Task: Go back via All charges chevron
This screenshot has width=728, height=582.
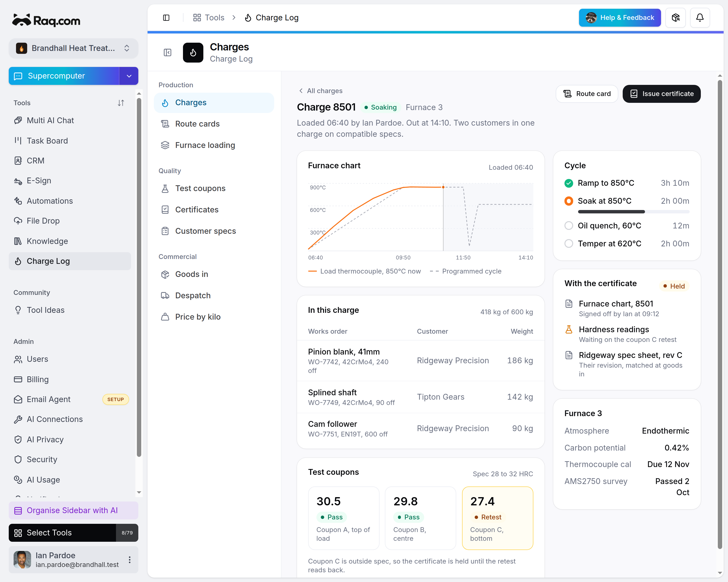Action: click(x=300, y=91)
